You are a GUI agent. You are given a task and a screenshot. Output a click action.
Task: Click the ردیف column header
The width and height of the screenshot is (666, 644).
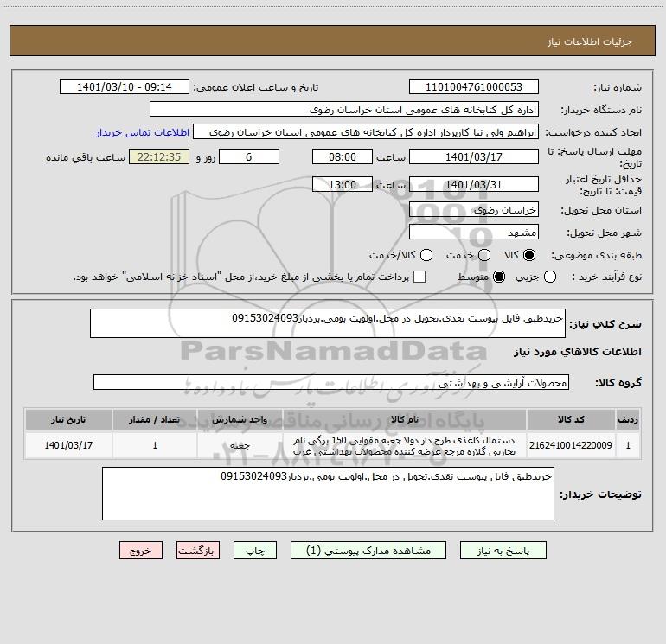pyautogui.click(x=628, y=419)
